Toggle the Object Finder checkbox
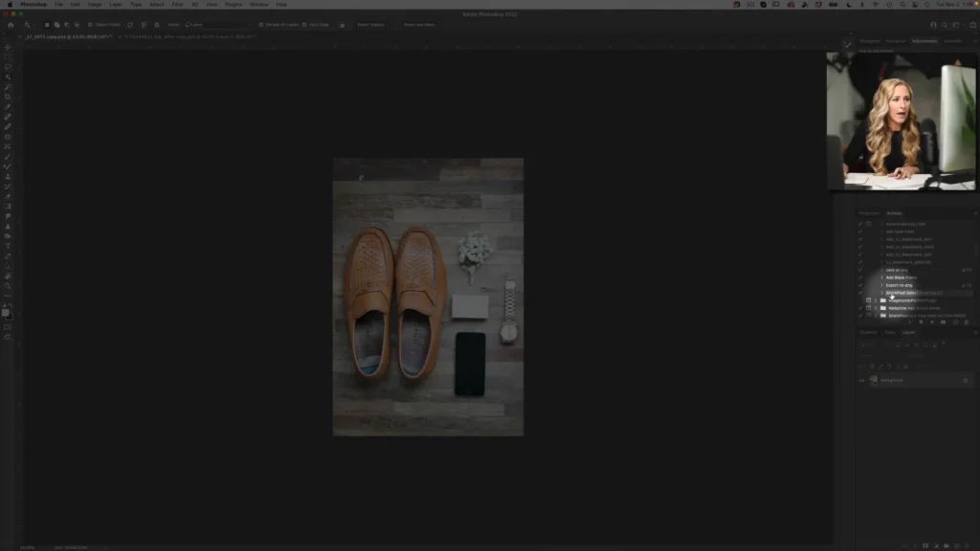This screenshot has width=980, height=551. pyautogui.click(x=90, y=25)
